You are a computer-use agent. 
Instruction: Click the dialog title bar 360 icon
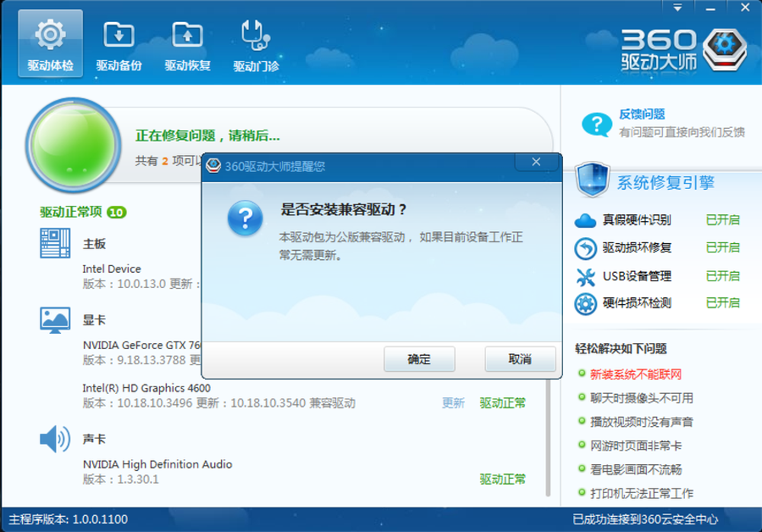coord(213,166)
